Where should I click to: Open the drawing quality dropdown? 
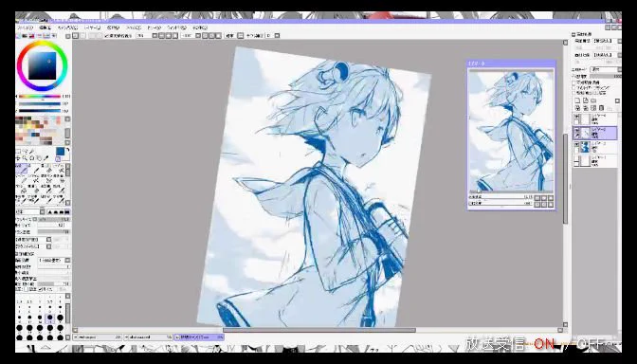[54, 261]
